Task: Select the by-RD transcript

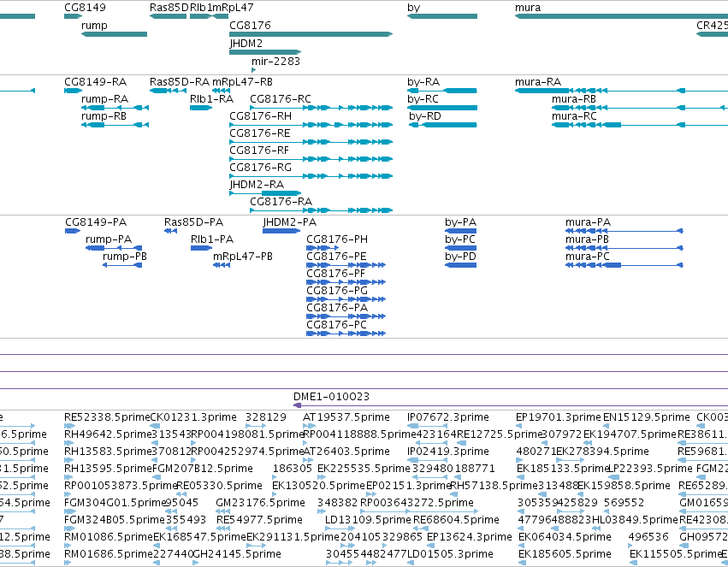Action: pos(443,125)
